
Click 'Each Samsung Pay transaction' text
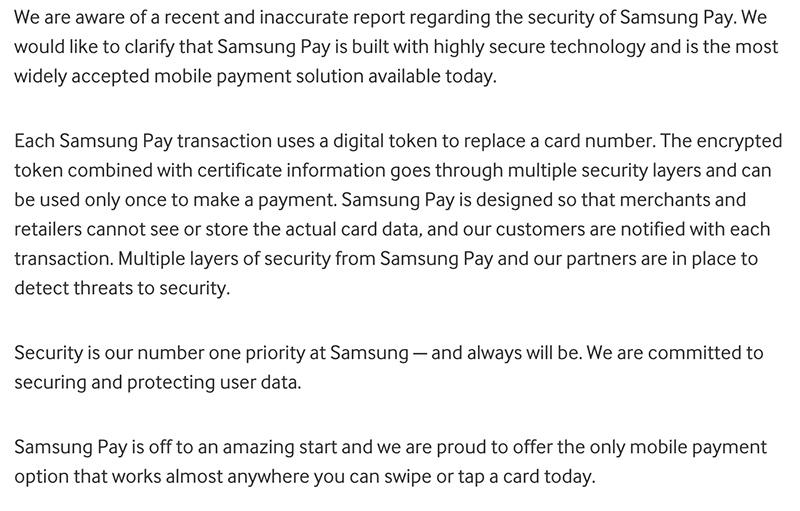tap(143, 141)
